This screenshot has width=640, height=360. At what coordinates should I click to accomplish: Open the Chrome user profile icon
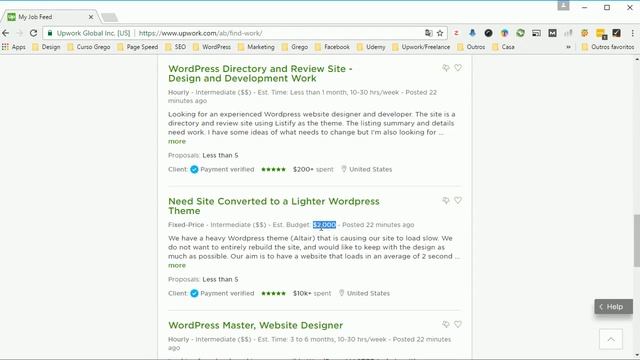pyautogui.click(x=563, y=6)
